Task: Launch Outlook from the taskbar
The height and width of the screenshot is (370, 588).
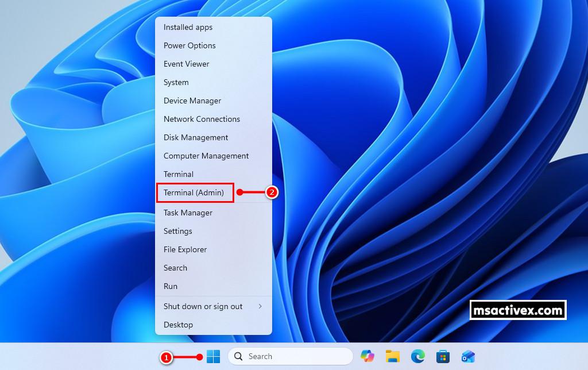Action: [468, 356]
